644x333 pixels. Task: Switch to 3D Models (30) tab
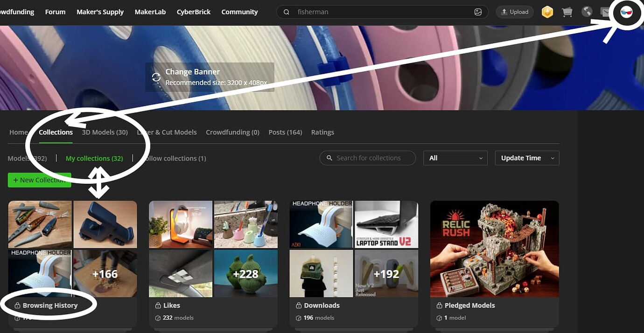point(105,132)
